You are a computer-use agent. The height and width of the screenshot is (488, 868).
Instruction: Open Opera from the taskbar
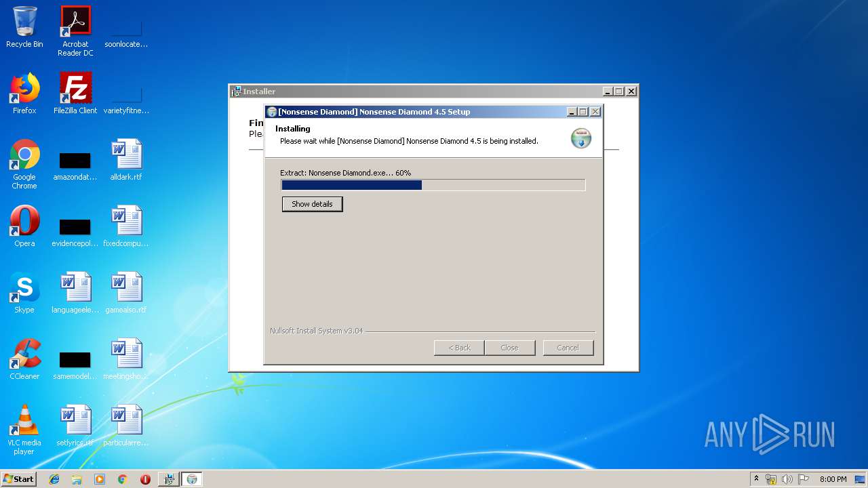pos(145,479)
